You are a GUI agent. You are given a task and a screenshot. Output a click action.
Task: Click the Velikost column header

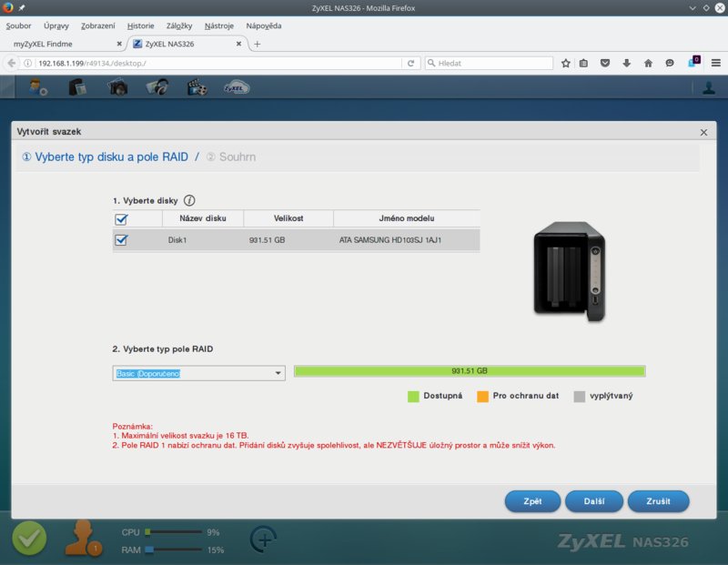[288, 218]
